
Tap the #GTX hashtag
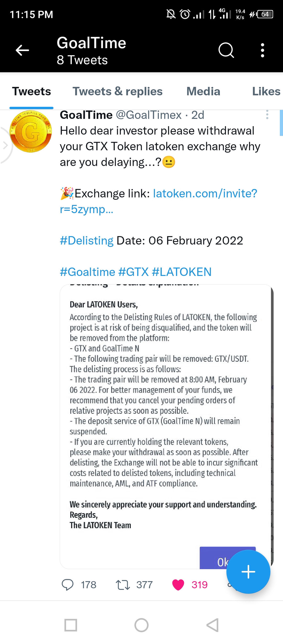click(x=133, y=272)
